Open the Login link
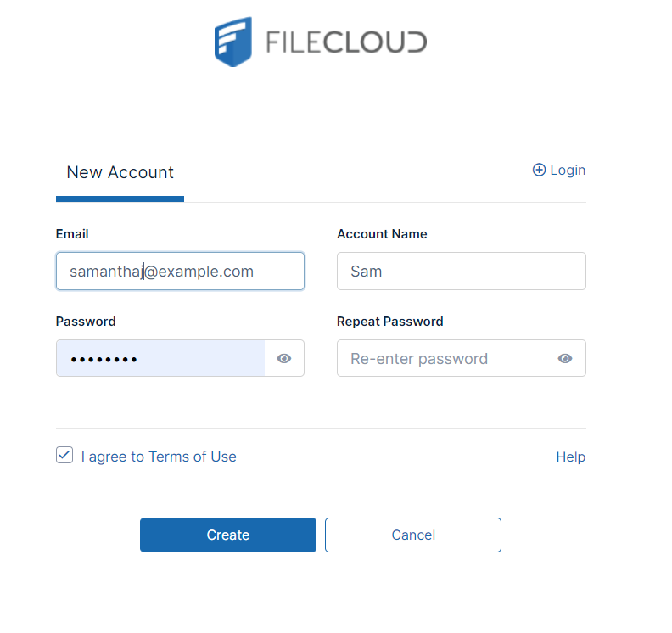672x633 pixels. 568,171
